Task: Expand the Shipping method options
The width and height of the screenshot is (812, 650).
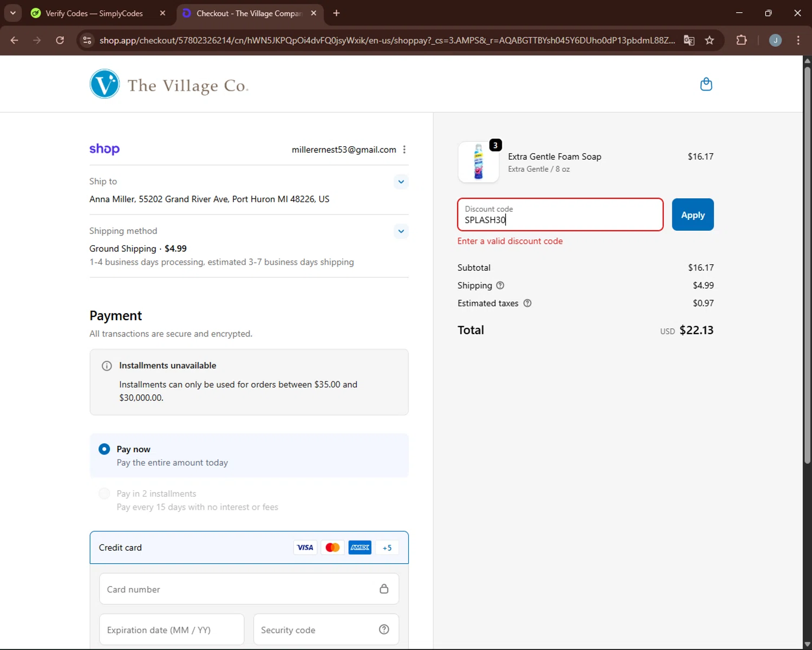Action: (x=401, y=231)
